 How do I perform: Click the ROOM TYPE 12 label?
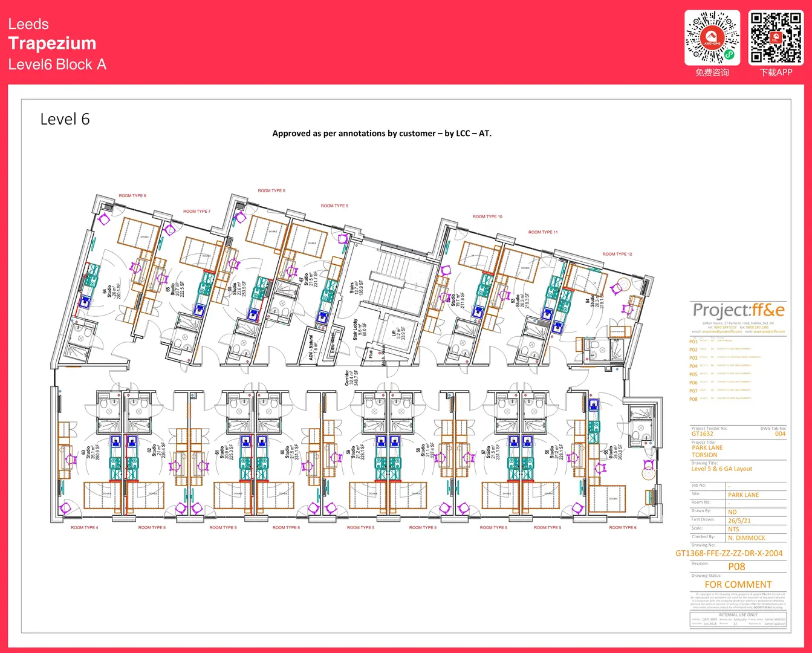(x=617, y=254)
